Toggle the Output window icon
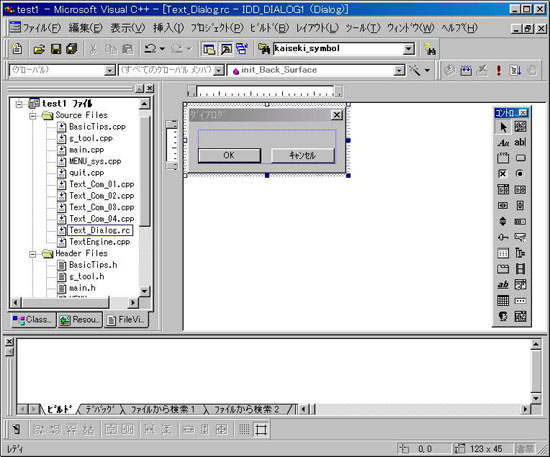 (x=226, y=49)
